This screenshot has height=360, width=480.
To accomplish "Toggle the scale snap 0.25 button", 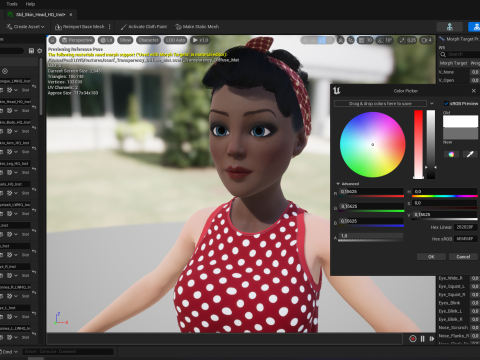I will coord(407,40).
